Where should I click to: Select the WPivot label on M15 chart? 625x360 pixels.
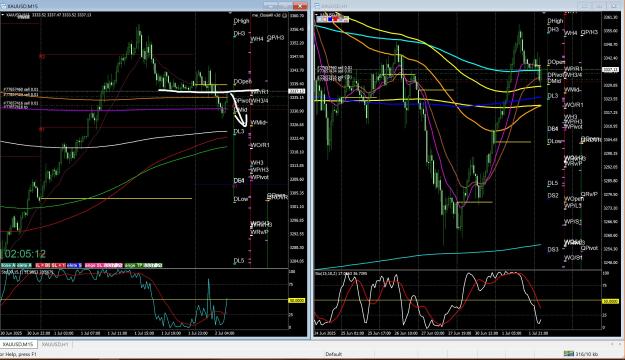pyautogui.click(x=259, y=177)
